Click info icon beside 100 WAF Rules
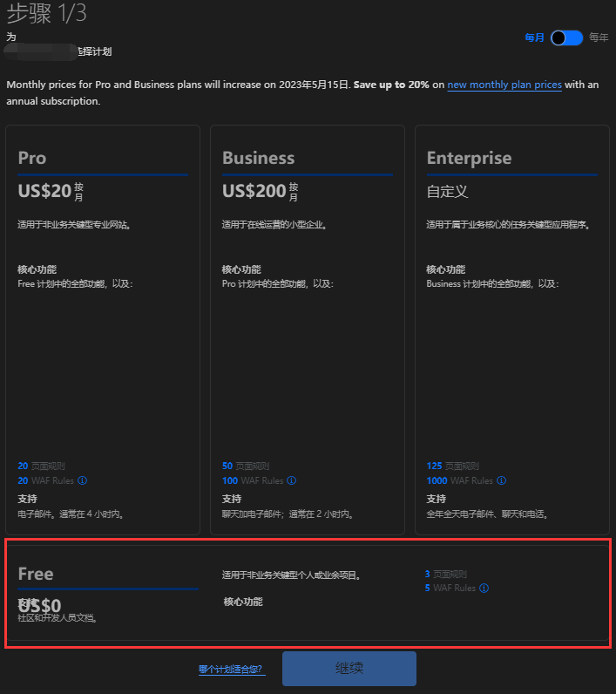Screen dimensions: 616x694 point(292,480)
